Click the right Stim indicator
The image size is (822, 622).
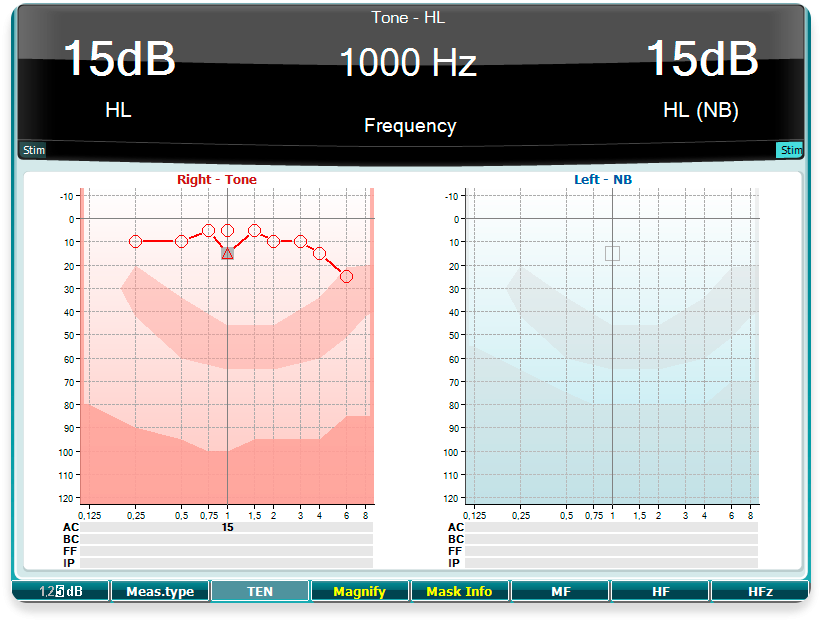[x=790, y=151]
